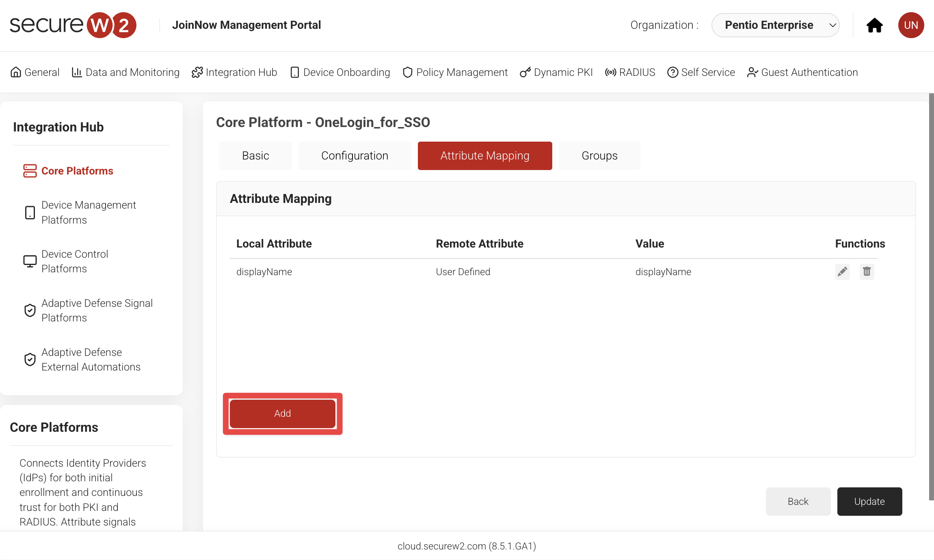The width and height of the screenshot is (934, 560).
Task: Switch to the Groups tab
Action: [x=599, y=156]
